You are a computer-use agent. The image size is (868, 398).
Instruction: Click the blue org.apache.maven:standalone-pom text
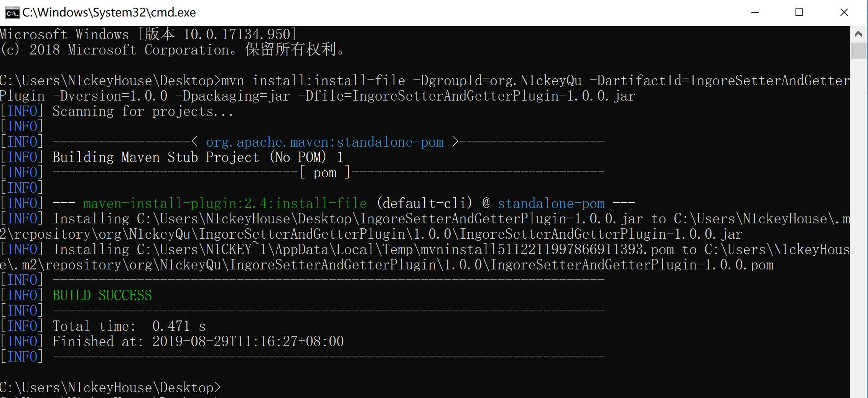pyautogui.click(x=324, y=142)
